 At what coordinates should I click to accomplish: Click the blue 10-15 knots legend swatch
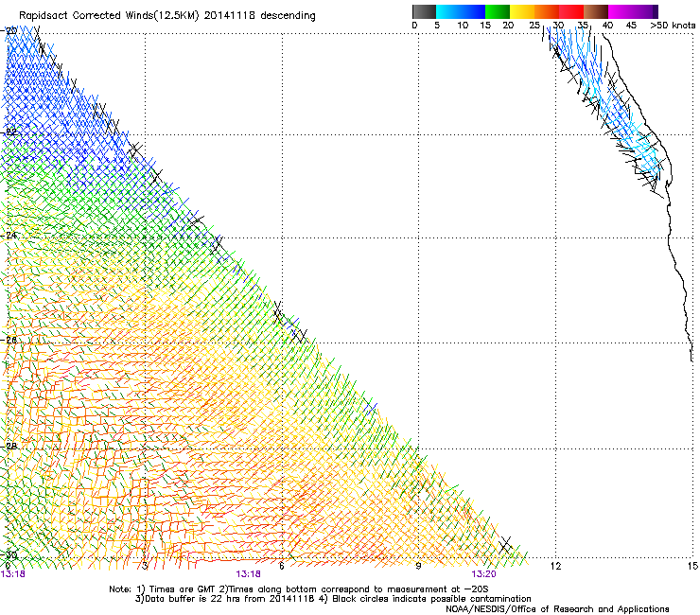click(x=473, y=11)
